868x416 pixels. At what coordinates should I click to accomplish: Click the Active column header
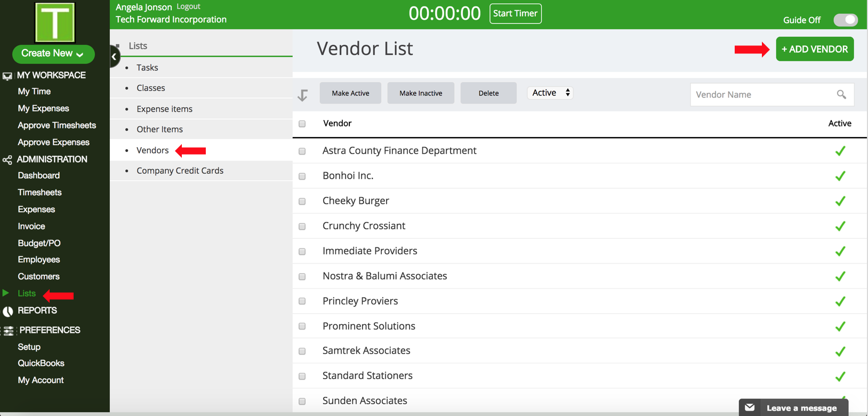tap(840, 123)
